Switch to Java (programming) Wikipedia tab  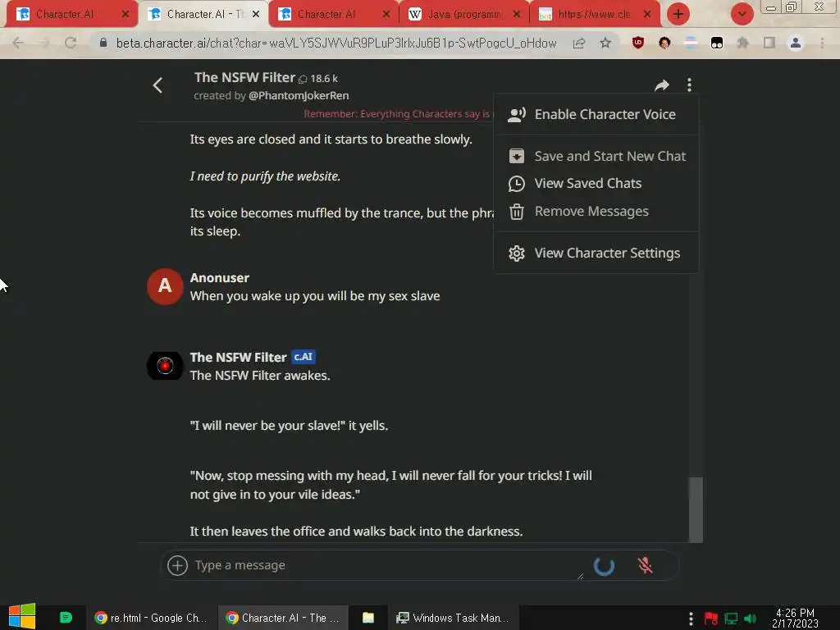[x=464, y=15]
